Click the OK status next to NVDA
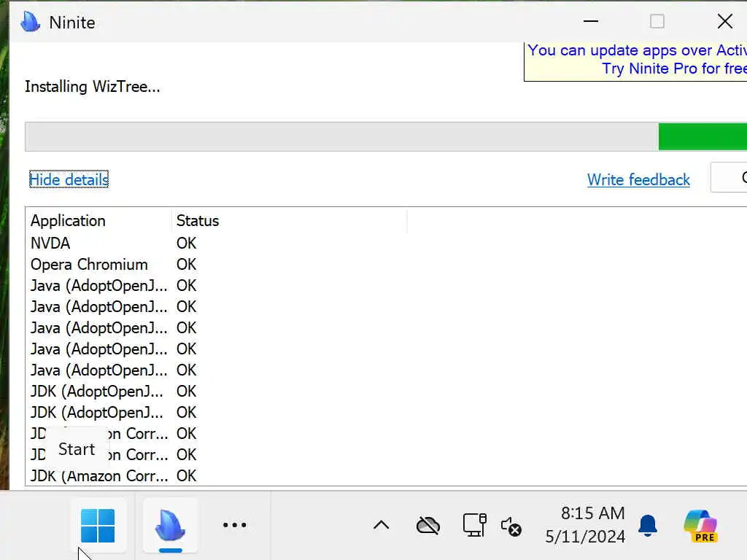Screen dimensions: 747x560 (x=186, y=244)
